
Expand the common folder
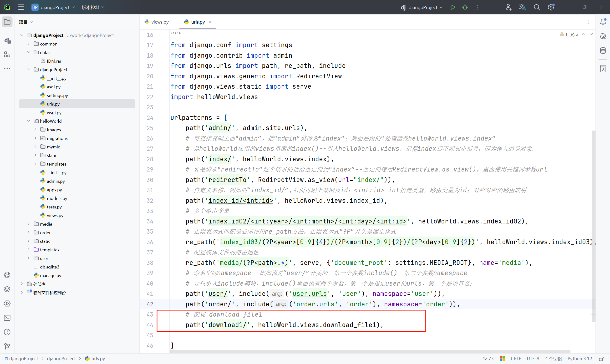(28, 44)
